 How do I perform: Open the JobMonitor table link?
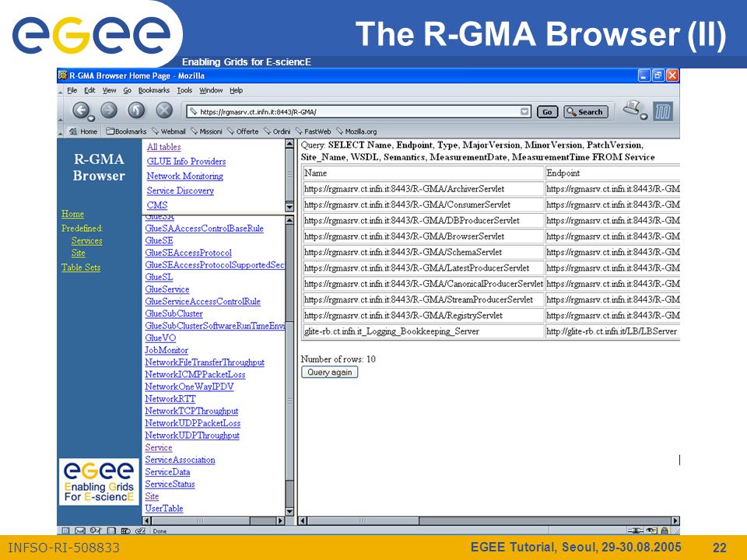tap(167, 351)
